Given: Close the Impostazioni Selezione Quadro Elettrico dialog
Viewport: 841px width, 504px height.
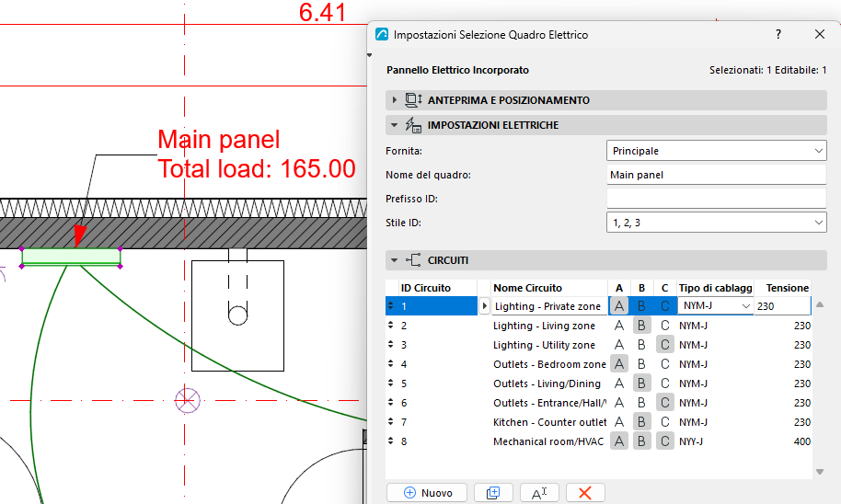Looking at the screenshot, I should [x=820, y=34].
